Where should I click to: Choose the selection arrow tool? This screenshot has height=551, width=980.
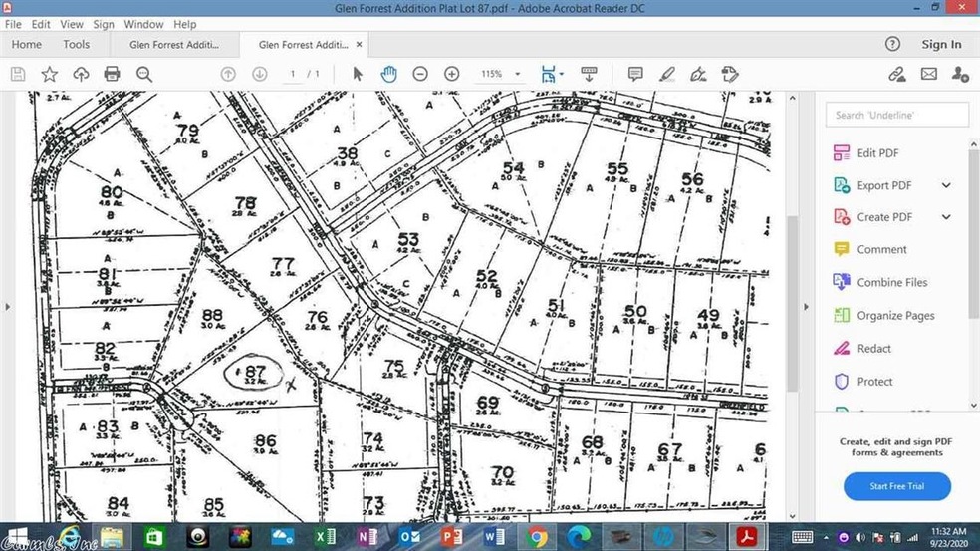358,74
